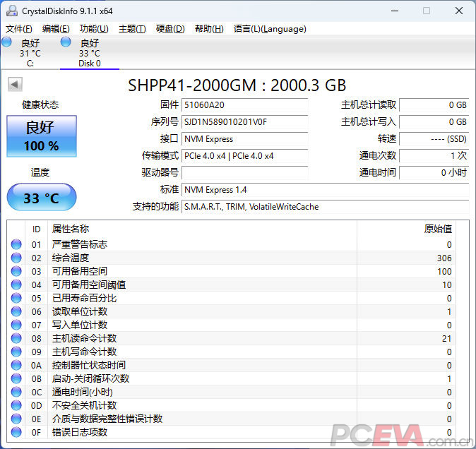The width and height of the screenshot is (476, 449).
Task: Click the serial number field SJD1N589010201V0F
Action: tap(244, 122)
